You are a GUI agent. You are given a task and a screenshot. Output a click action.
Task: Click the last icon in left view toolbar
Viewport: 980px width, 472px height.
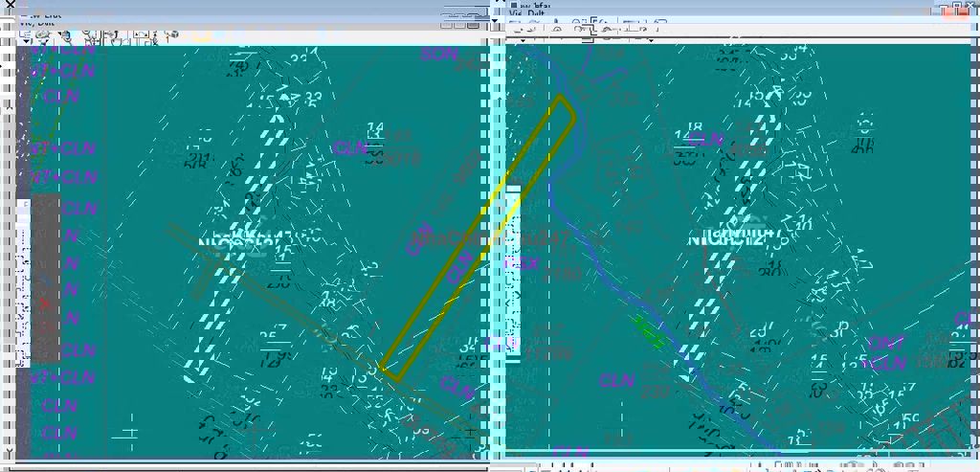(171, 35)
